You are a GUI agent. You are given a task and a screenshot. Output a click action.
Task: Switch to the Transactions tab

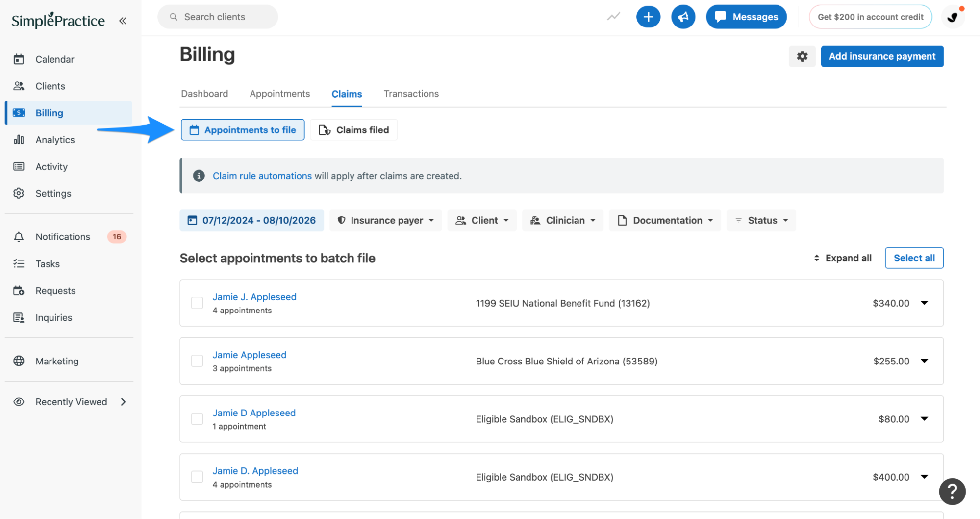point(411,94)
